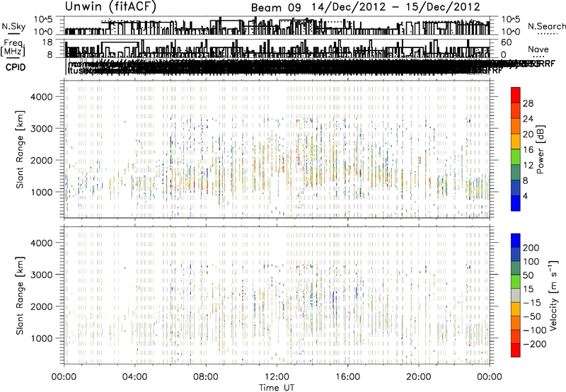The height and width of the screenshot is (392, 566).
Task: Click the '16:00' time axis tick label
Action: [347, 376]
